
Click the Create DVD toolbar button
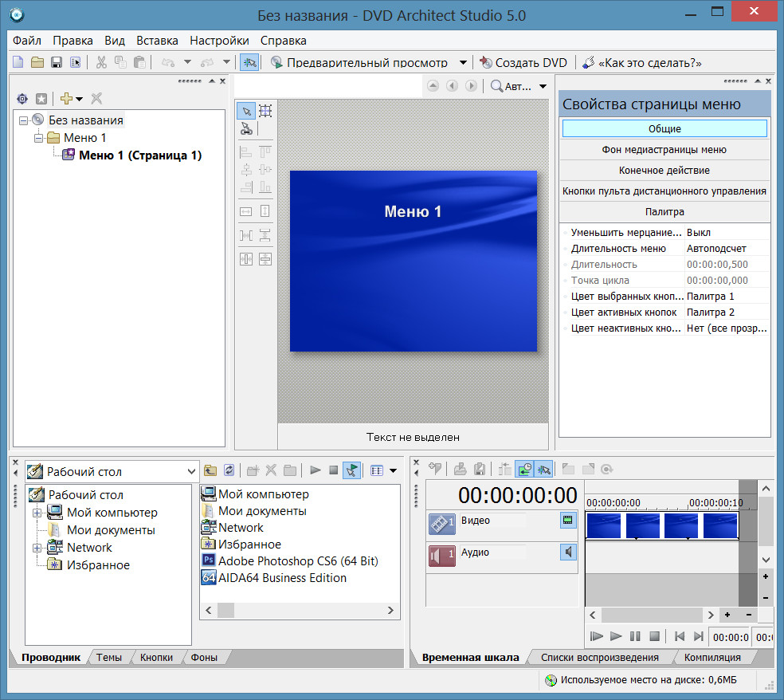click(523, 62)
